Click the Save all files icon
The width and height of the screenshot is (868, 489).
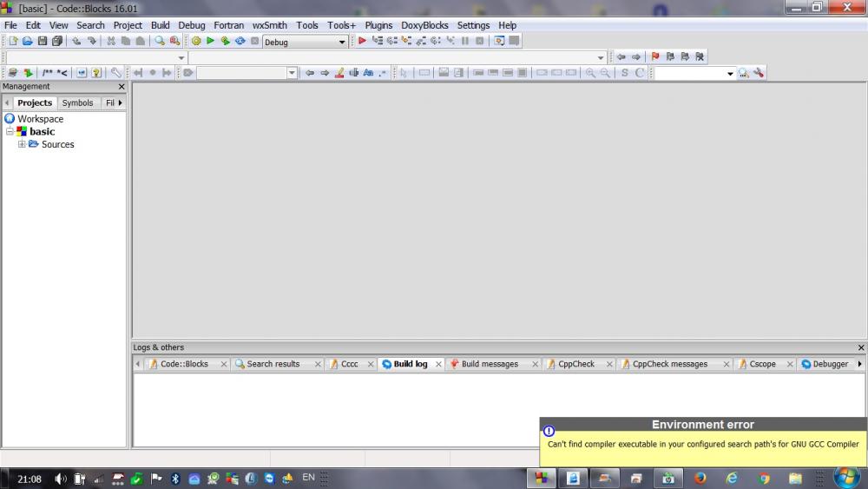[x=57, y=41]
